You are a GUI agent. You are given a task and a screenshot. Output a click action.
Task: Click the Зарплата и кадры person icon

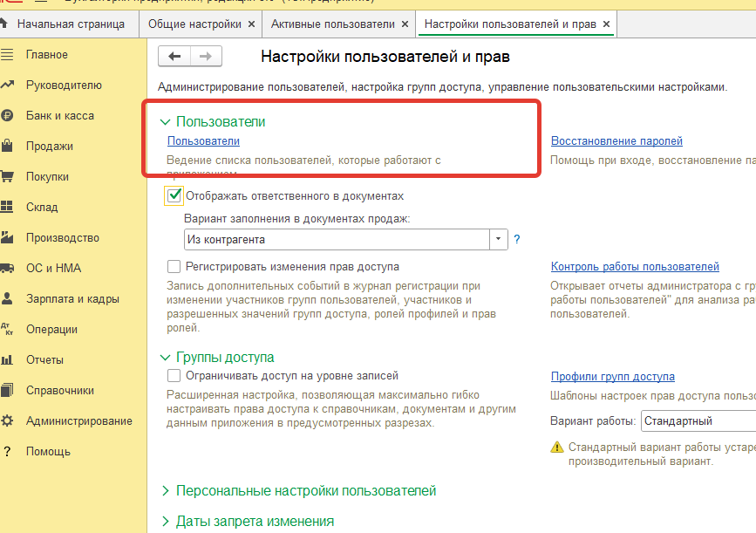pos(7,298)
